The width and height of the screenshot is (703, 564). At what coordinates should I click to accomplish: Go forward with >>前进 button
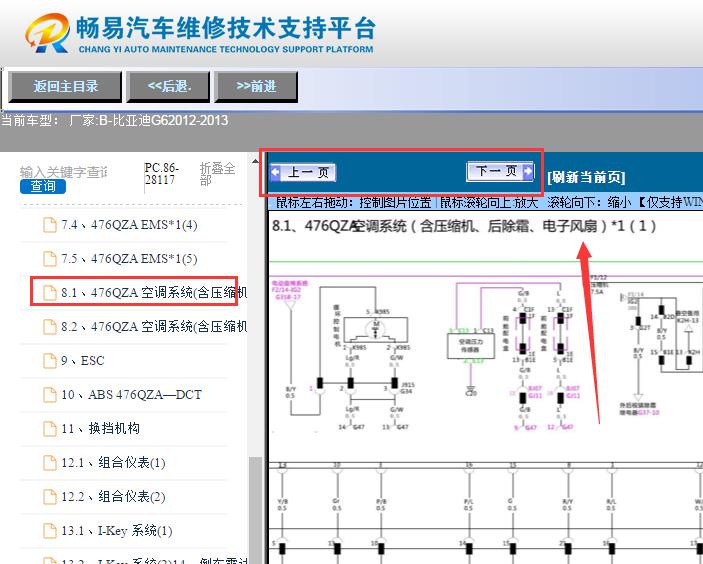256,87
